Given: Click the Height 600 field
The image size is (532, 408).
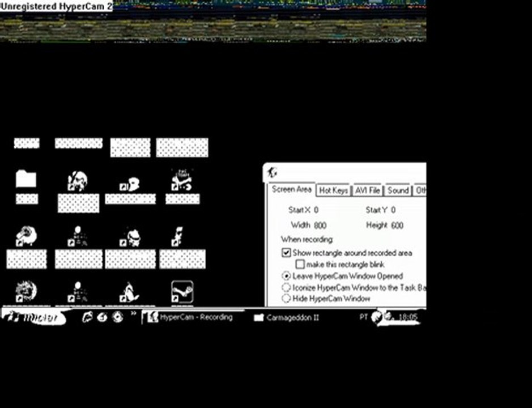Looking at the screenshot, I should click(397, 226).
